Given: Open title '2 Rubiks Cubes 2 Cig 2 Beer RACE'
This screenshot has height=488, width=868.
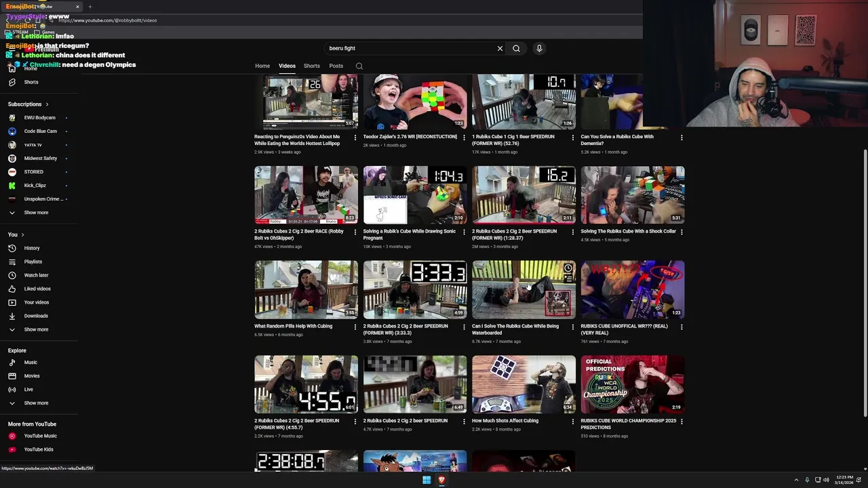Looking at the screenshot, I should tap(299, 235).
